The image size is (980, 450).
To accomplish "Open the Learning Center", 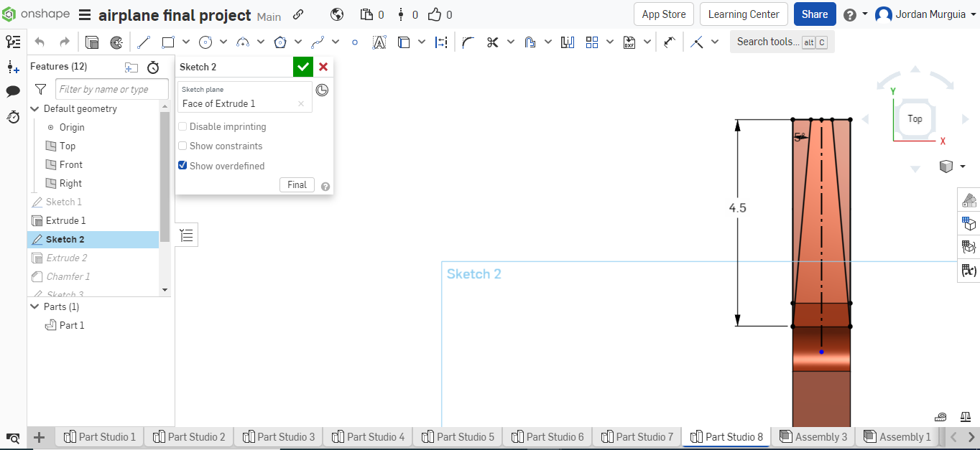I will 744,14.
